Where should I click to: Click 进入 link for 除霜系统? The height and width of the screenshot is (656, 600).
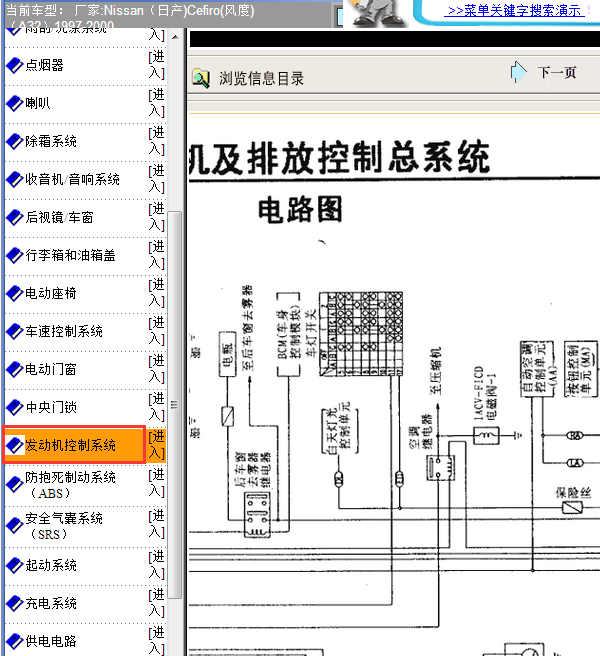pyautogui.click(x=157, y=141)
